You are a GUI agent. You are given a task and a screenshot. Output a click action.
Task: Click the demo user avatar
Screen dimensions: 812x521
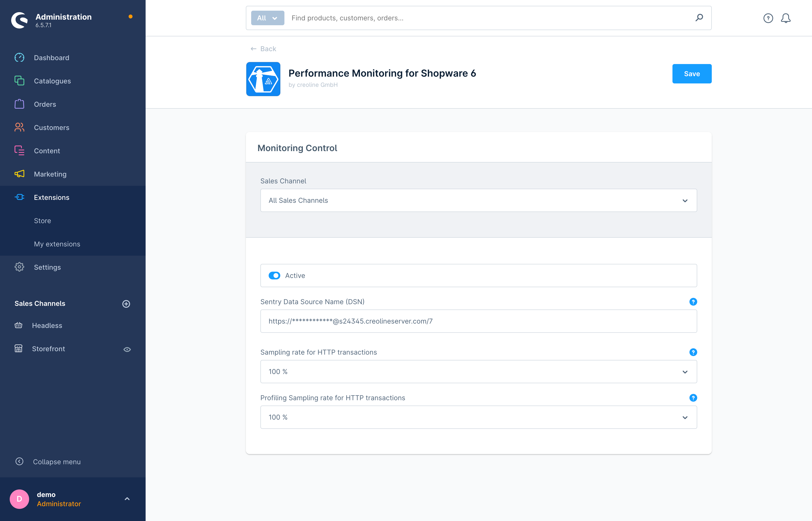pos(19,499)
